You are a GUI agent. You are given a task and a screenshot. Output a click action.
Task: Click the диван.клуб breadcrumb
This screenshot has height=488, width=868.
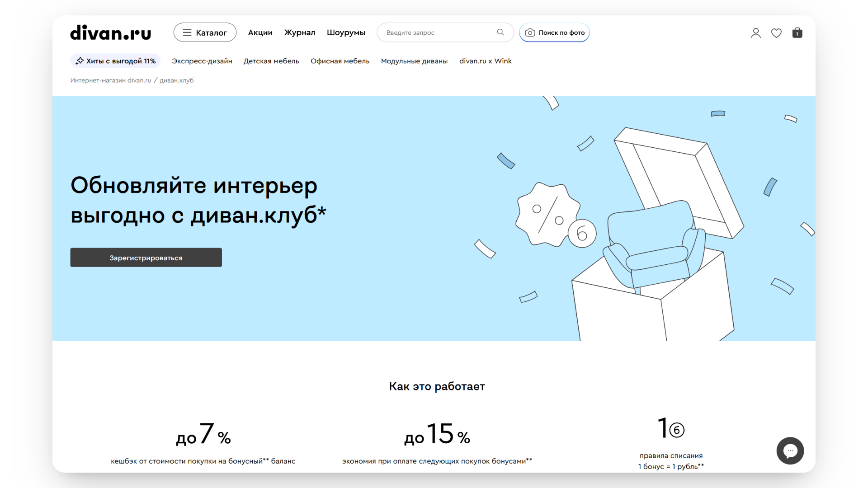(x=176, y=80)
